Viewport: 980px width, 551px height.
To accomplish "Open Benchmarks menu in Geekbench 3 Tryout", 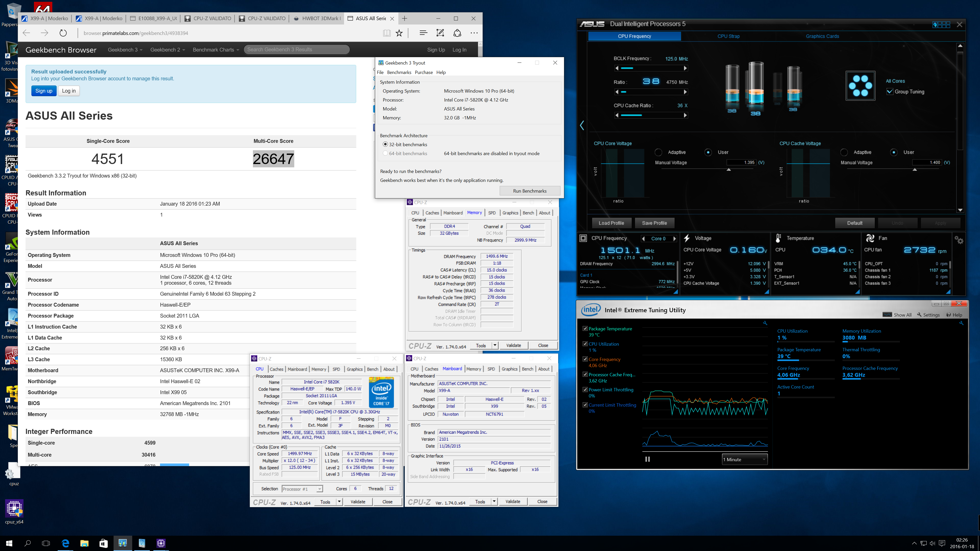I will 399,72.
